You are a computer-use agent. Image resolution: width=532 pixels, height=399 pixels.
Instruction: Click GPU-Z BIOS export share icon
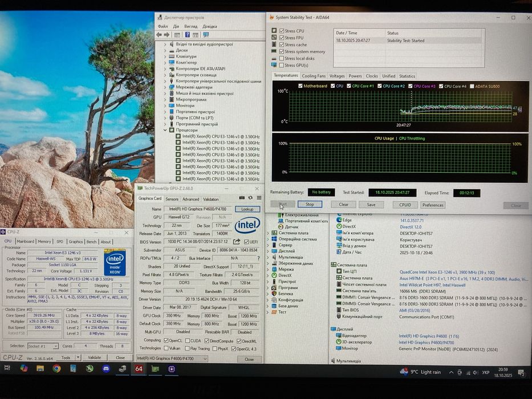(x=237, y=242)
